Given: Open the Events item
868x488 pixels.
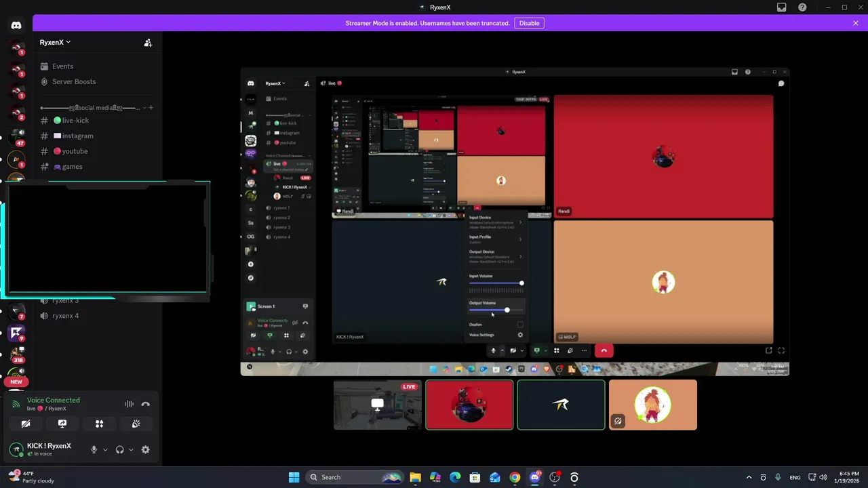Looking at the screenshot, I should coord(97,66).
